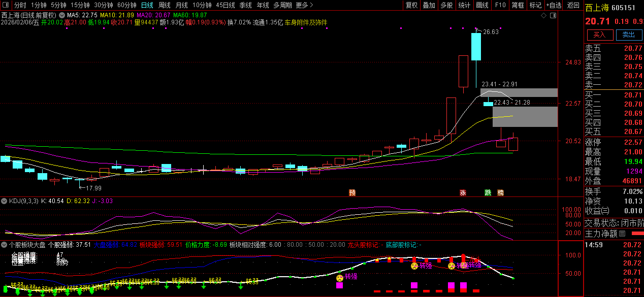644x297 pixels.
Task: Switch to 60分钟 period tab
Action: [126, 5]
